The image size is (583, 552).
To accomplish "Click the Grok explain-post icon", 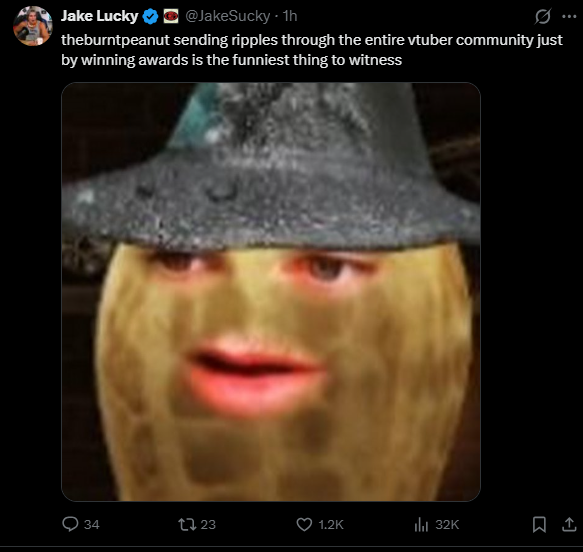I will click(x=542, y=16).
